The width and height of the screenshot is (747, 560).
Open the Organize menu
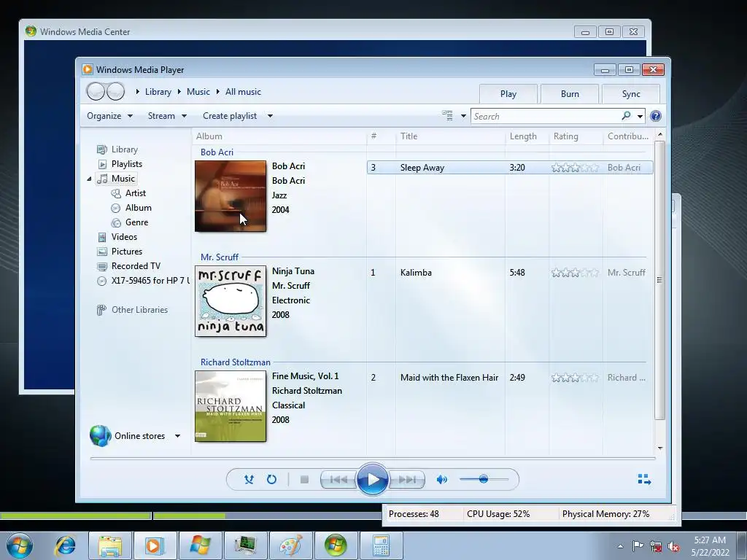coord(109,116)
